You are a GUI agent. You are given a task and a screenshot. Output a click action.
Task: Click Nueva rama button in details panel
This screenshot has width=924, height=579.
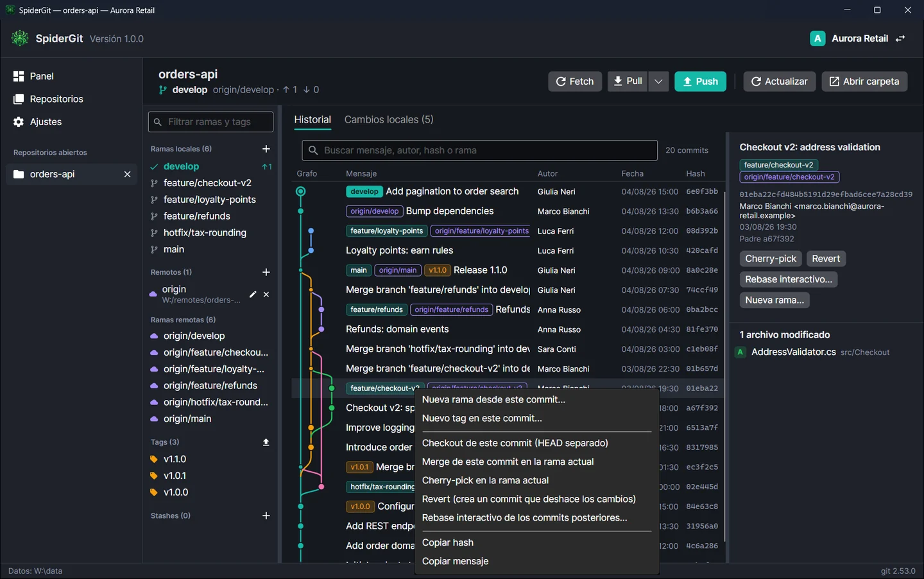[x=774, y=300]
